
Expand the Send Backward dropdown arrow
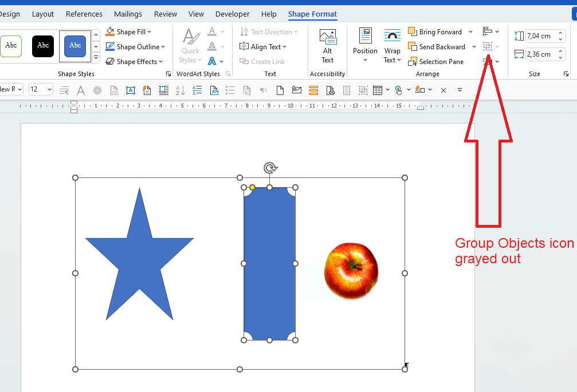pos(474,47)
